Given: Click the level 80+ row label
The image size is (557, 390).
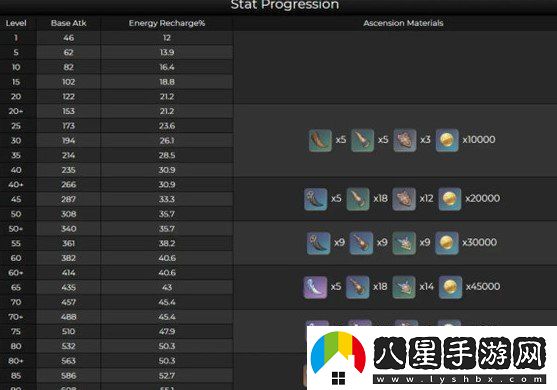Looking at the screenshot, I should coord(16,361).
